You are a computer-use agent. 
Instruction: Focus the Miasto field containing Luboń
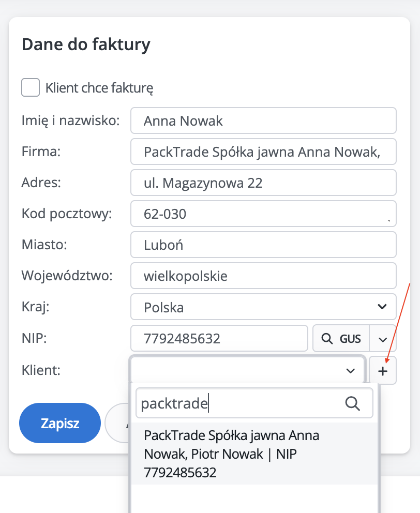pos(263,245)
